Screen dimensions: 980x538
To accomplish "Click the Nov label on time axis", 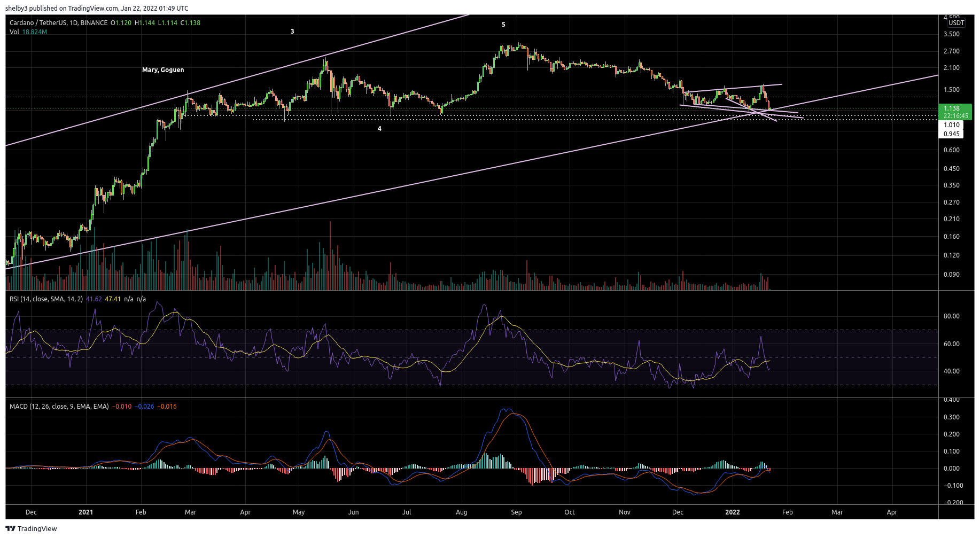I will tap(625, 512).
